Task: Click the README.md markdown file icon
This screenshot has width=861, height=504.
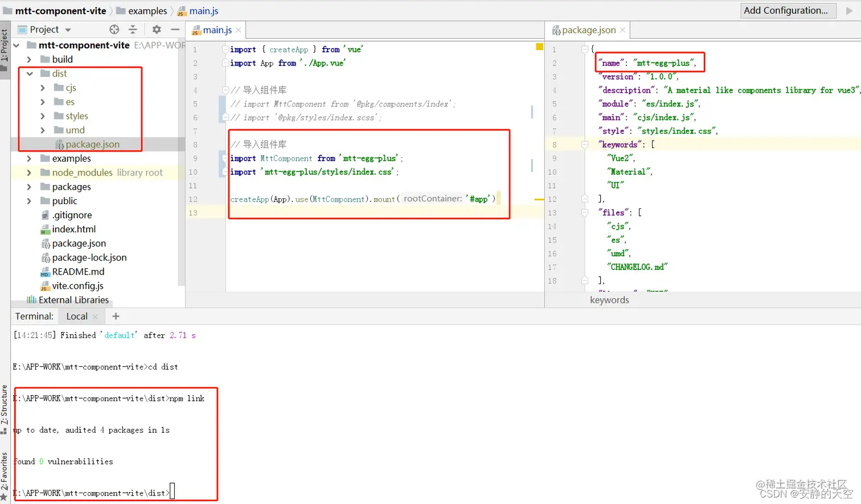Action: pos(46,272)
